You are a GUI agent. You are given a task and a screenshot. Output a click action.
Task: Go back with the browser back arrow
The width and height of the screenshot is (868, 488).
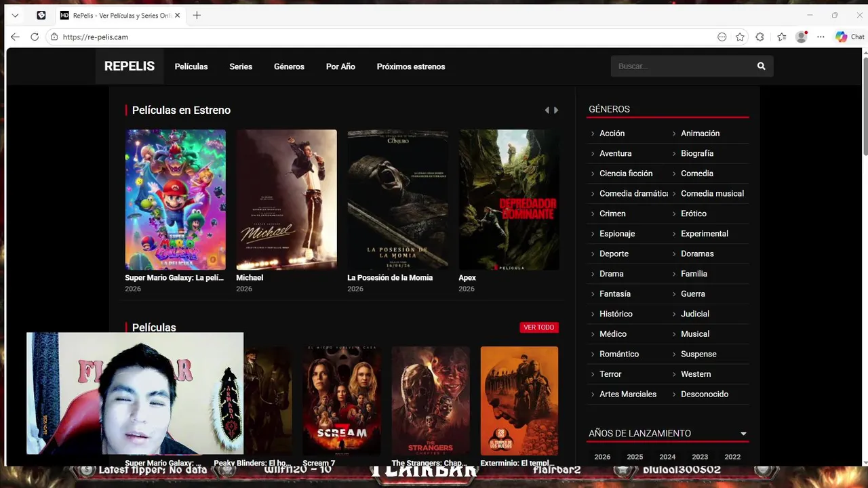pos(15,37)
